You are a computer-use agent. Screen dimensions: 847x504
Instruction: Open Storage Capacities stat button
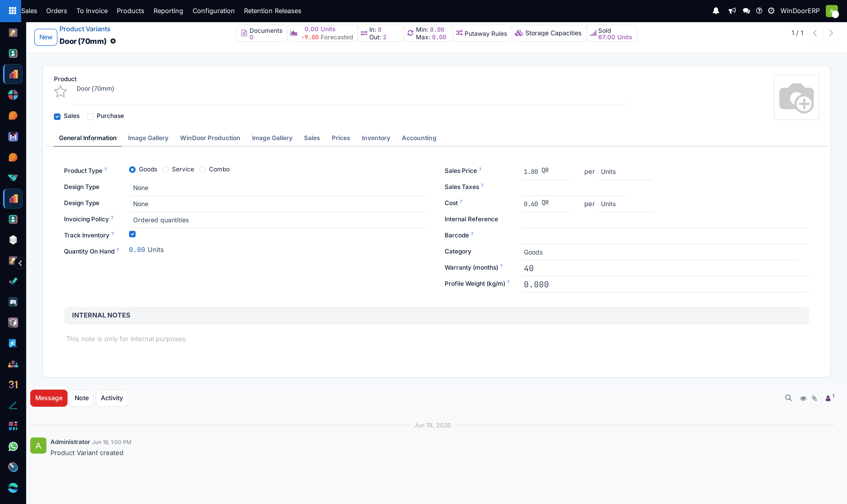[x=549, y=33]
